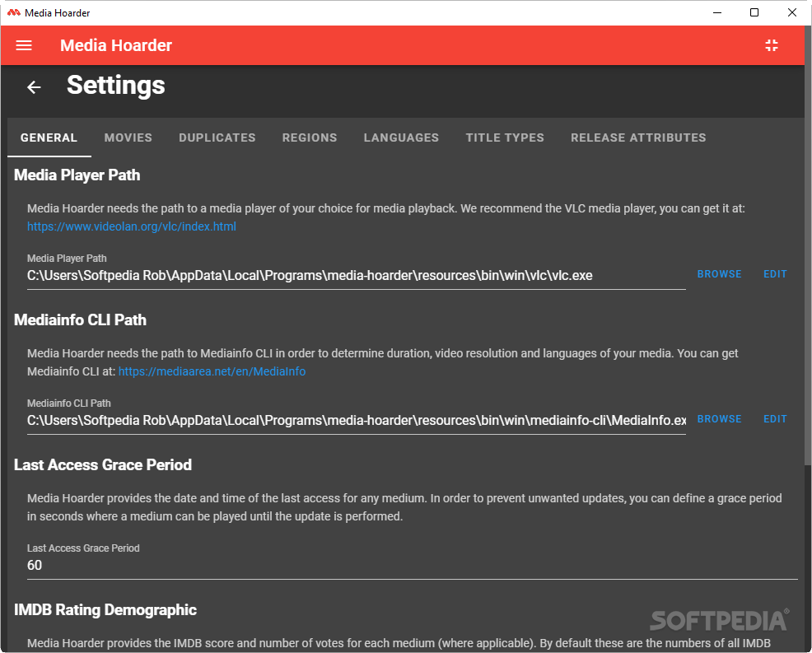This screenshot has height=653, width=812.
Task: Open the Release Attributes tab
Action: click(x=638, y=138)
